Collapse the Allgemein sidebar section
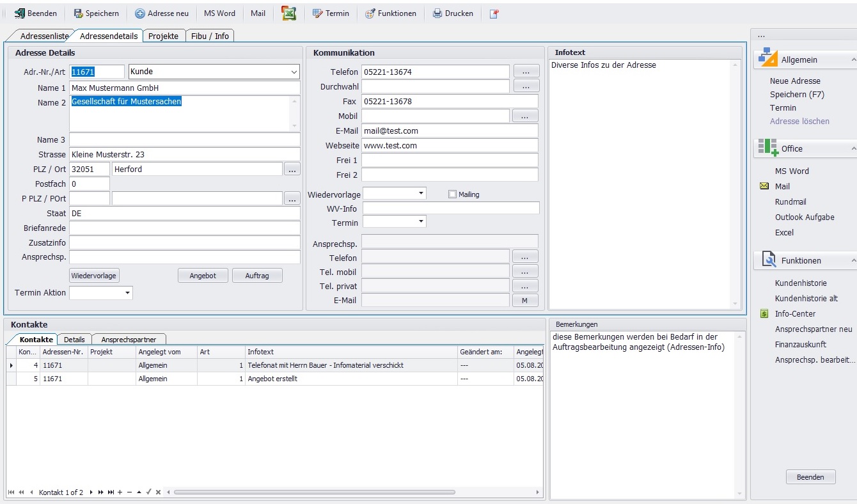This screenshot has height=504, width=857. tap(853, 59)
